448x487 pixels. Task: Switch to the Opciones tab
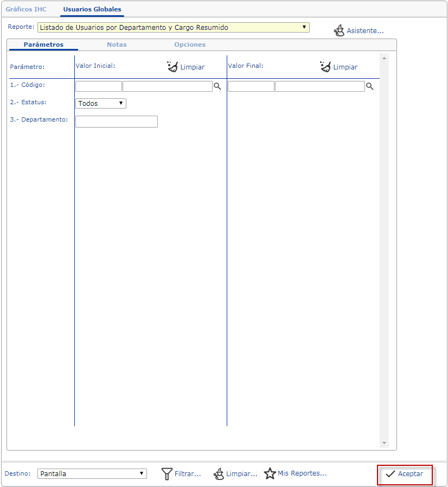pyautogui.click(x=190, y=45)
